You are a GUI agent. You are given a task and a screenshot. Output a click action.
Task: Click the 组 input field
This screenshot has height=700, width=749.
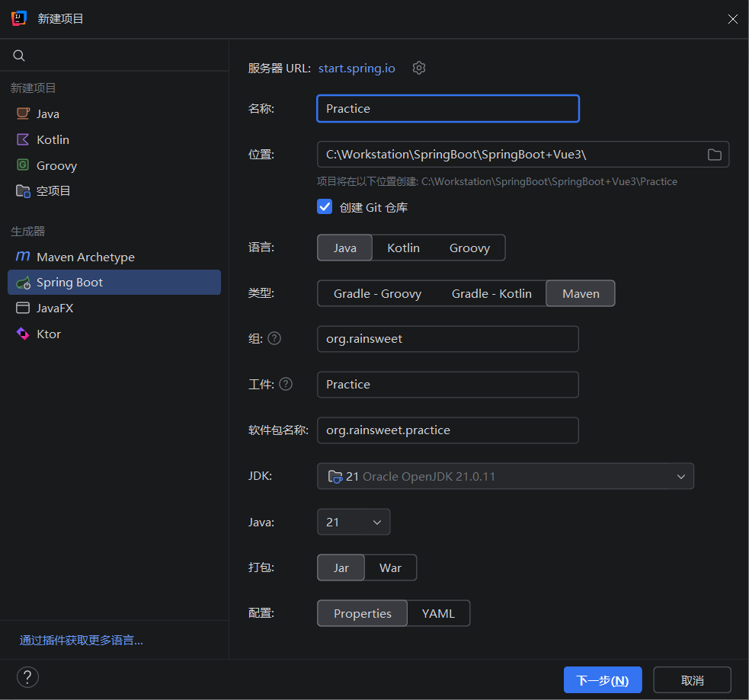(447, 338)
